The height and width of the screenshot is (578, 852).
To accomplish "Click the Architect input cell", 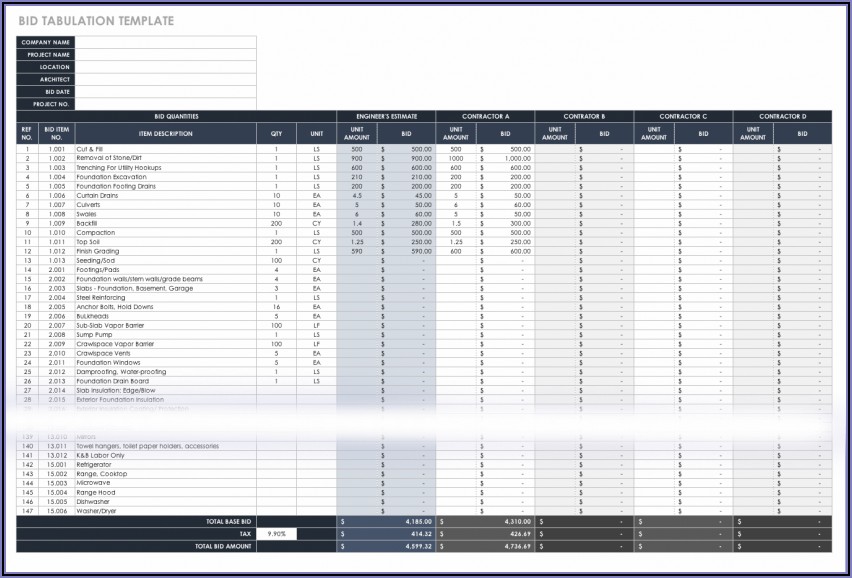I will coord(165,79).
